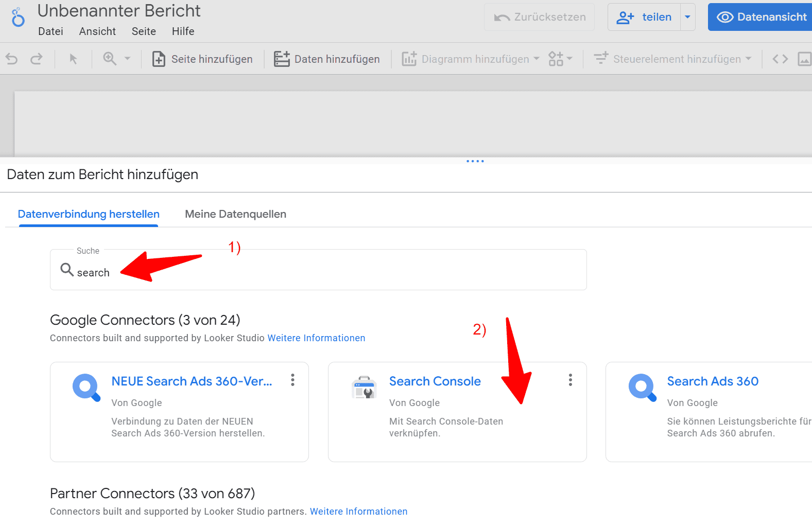This screenshot has width=812, height=527.
Task: Open more options for Search Console
Action: point(570,380)
